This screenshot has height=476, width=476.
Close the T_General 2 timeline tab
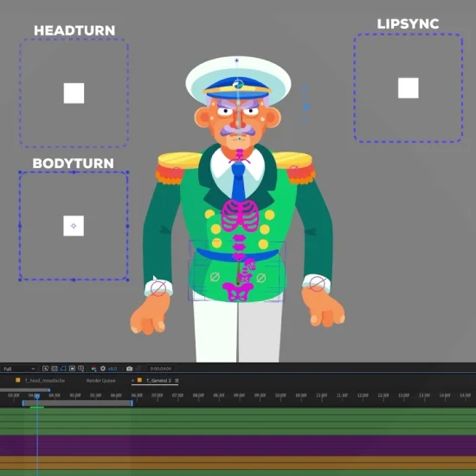(x=132, y=381)
